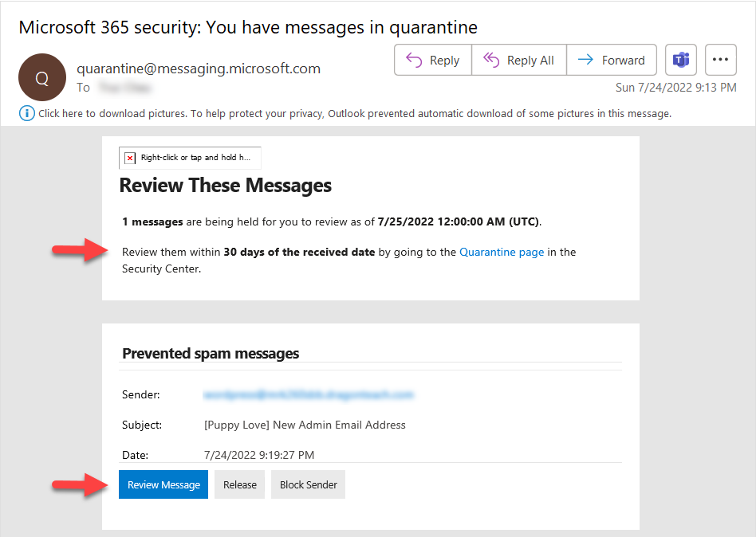
Task: Click the date value 7/24/2022 9:19:27 PM
Action: coord(259,455)
